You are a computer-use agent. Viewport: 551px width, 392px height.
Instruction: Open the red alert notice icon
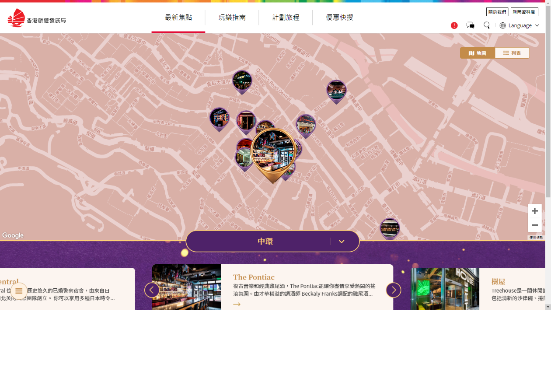point(454,25)
